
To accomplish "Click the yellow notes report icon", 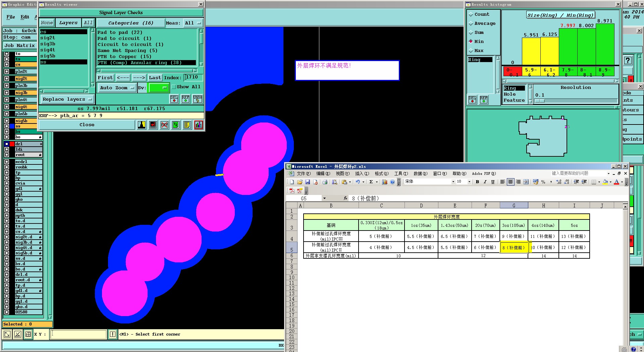I will coord(187,125).
